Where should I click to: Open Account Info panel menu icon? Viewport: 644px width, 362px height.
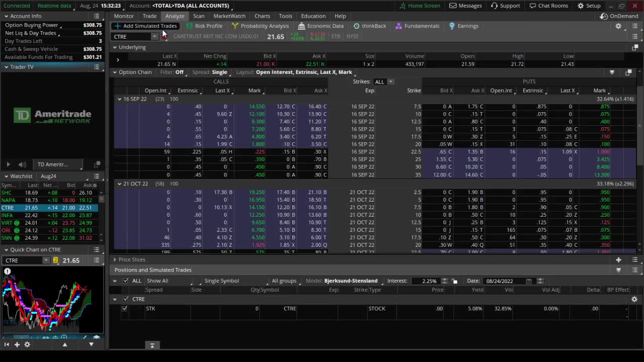point(97,16)
